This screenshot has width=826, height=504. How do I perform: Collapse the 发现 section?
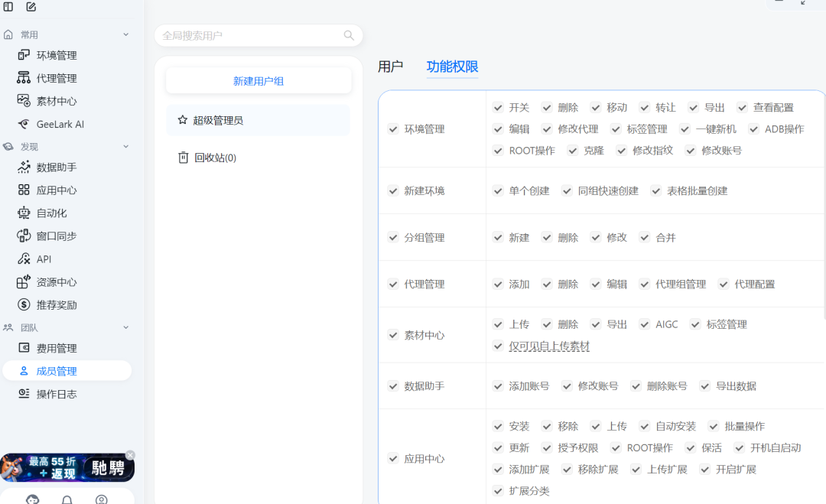125,146
